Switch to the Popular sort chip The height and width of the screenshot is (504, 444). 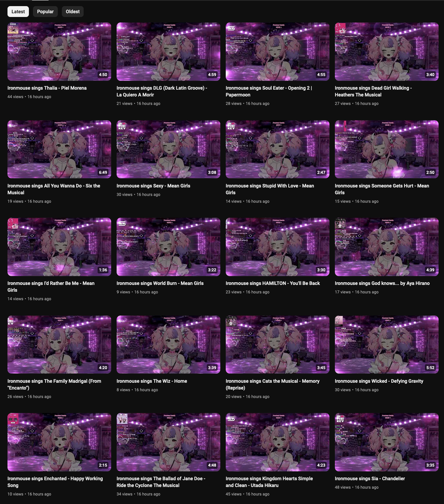pos(45,12)
